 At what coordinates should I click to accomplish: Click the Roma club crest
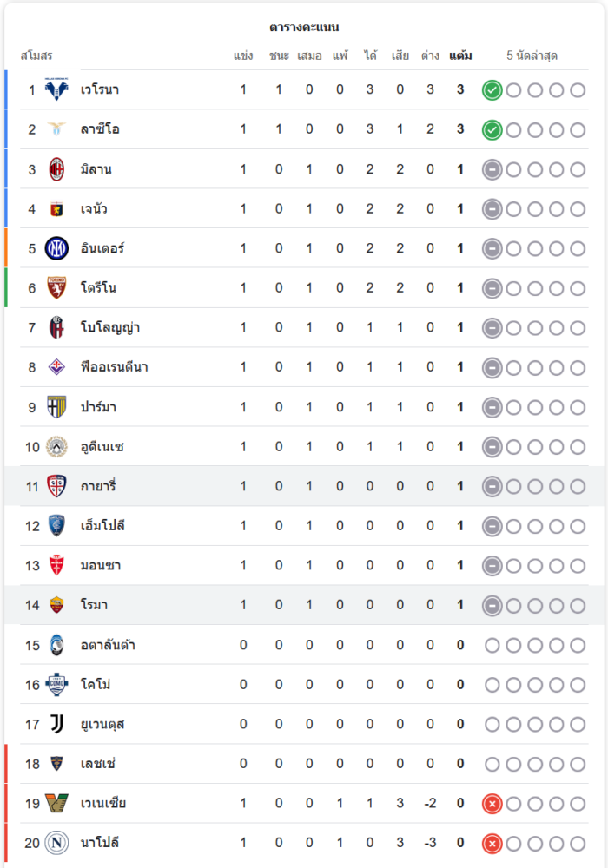pos(56,605)
